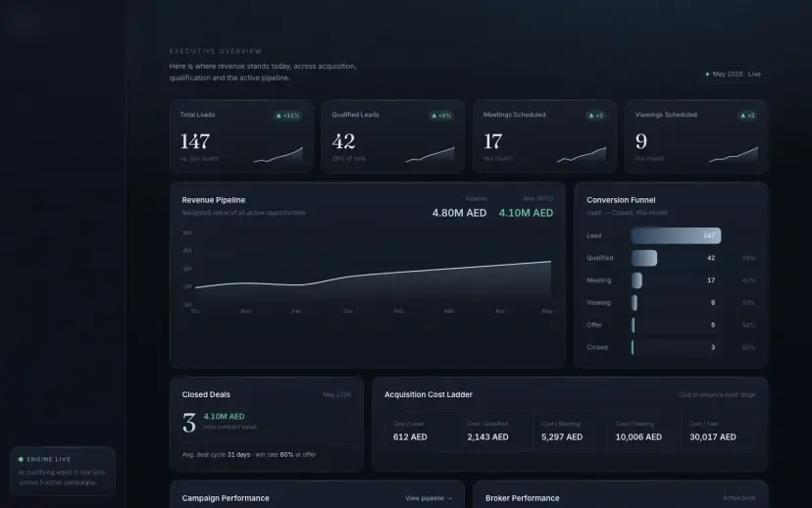The width and height of the screenshot is (812, 508).
Task: Click the +12% trend badge on Total Leads
Action: (x=288, y=116)
